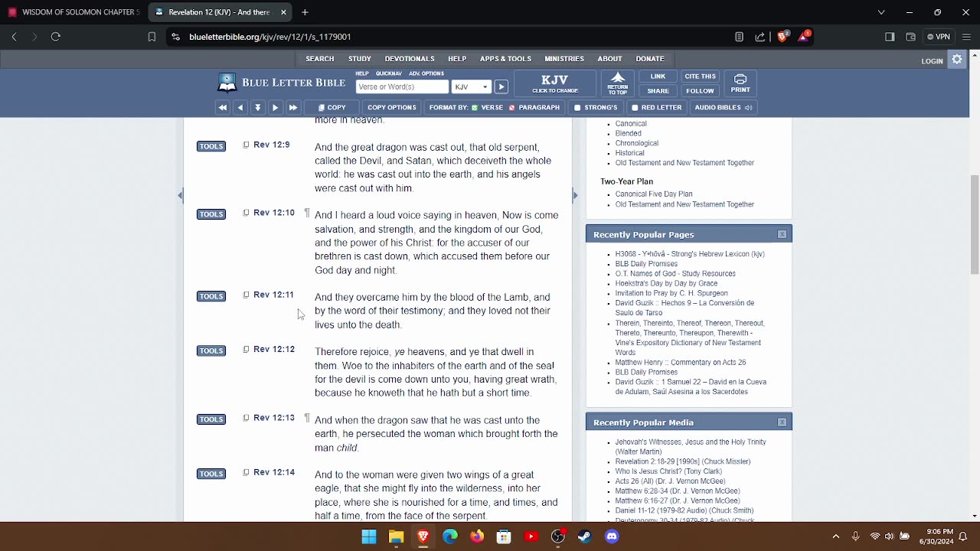Open TOOLS for Rev 12:14
Screen dimensions: 980x551
pyautogui.click(x=211, y=474)
